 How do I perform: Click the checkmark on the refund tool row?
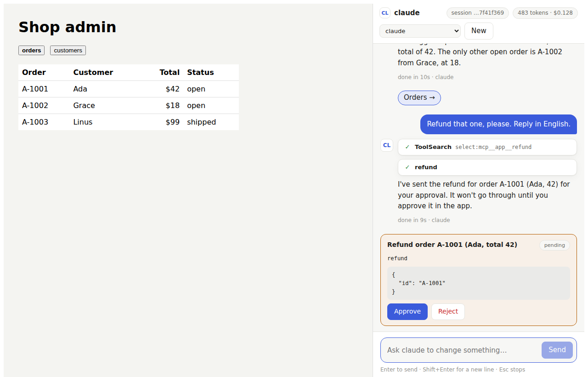407,167
